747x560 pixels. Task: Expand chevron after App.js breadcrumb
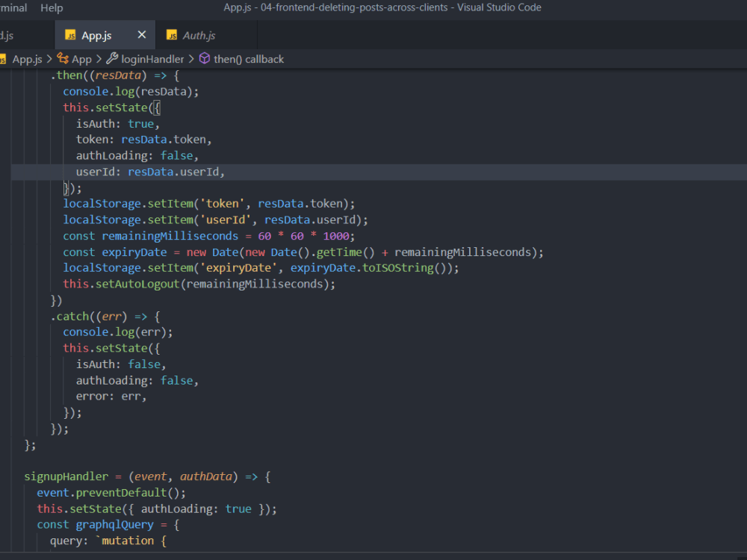tap(49, 59)
